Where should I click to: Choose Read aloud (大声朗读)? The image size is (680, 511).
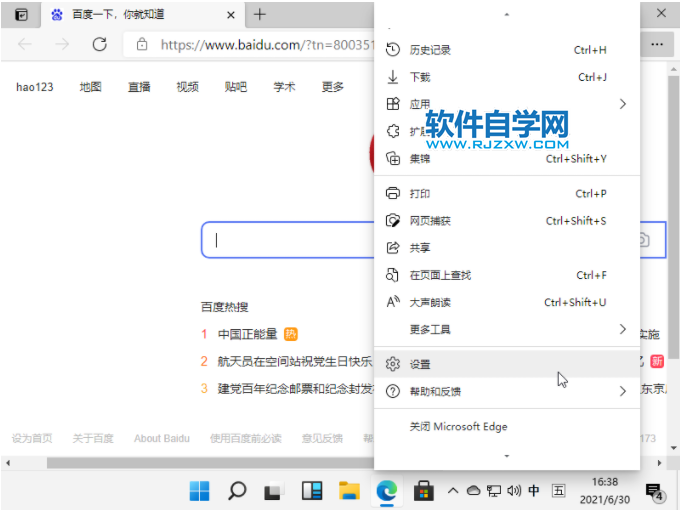[x=507, y=302]
